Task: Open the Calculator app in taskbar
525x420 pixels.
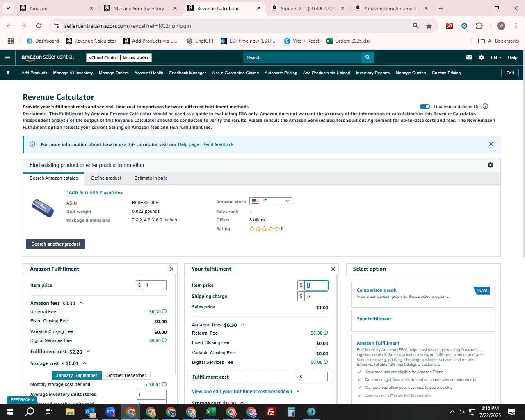Action: click(291, 412)
